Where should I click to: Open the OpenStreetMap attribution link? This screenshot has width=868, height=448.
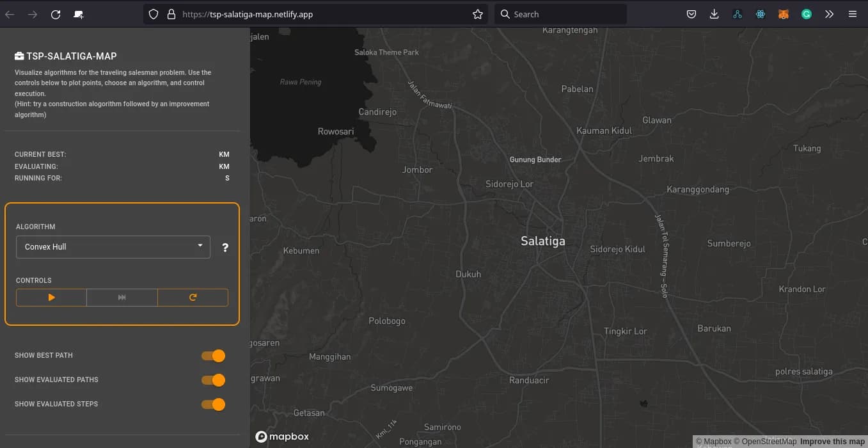(x=769, y=442)
